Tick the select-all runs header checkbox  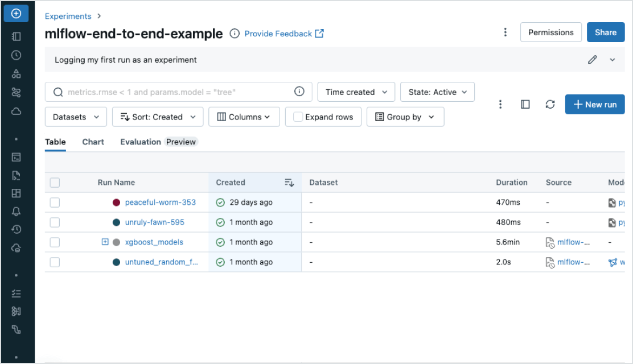pyautogui.click(x=55, y=183)
